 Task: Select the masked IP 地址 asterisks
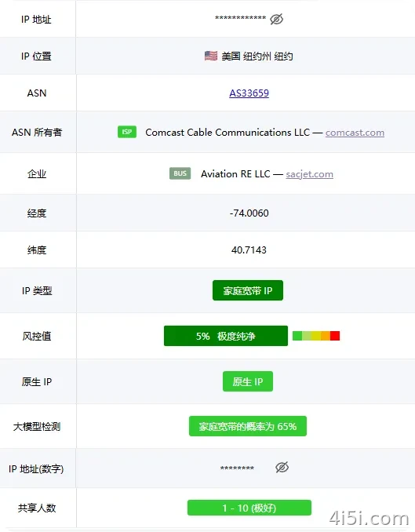(241, 18)
